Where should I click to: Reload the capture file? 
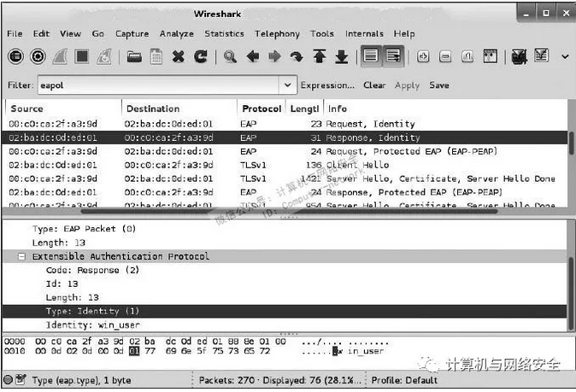[x=201, y=56]
